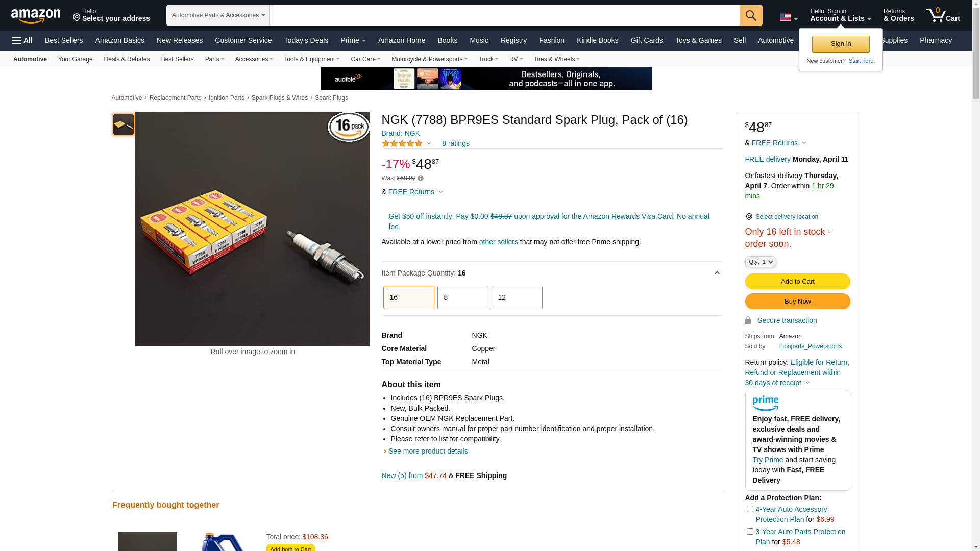The height and width of the screenshot is (551, 980).
Task: Click inside the search input field
Action: [504, 15]
